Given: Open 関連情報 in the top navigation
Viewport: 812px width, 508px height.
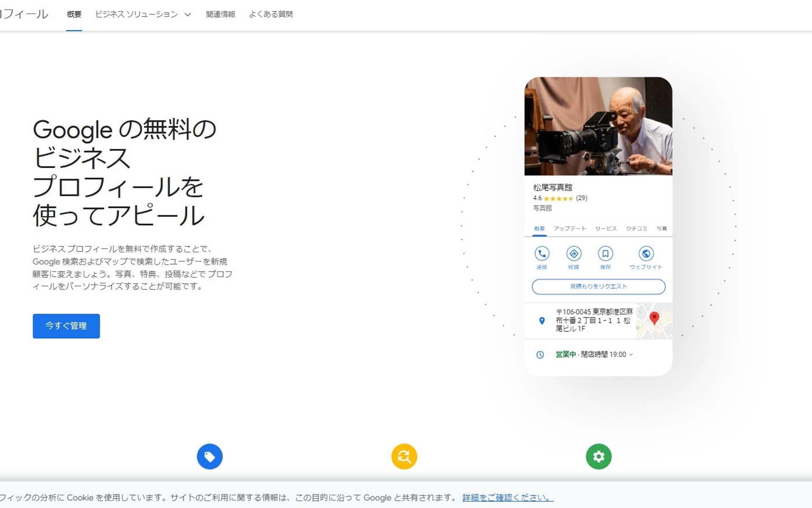Looking at the screenshot, I should [220, 14].
